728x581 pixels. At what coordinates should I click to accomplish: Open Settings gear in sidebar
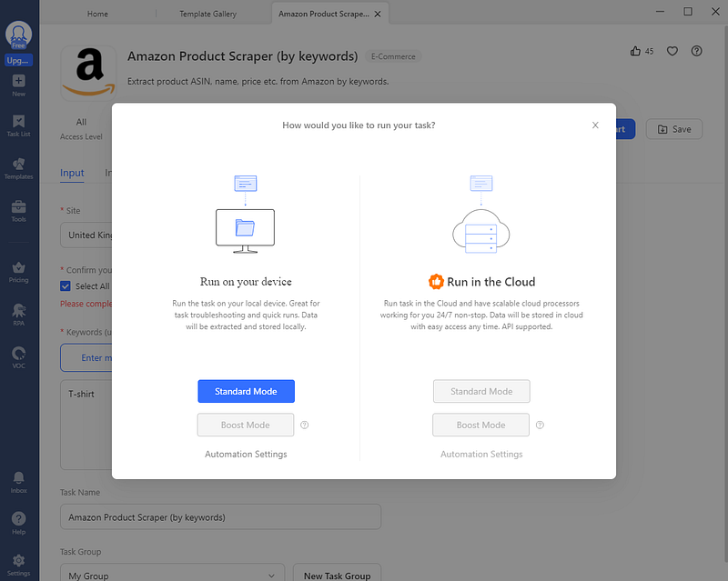[x=18, y=565]
